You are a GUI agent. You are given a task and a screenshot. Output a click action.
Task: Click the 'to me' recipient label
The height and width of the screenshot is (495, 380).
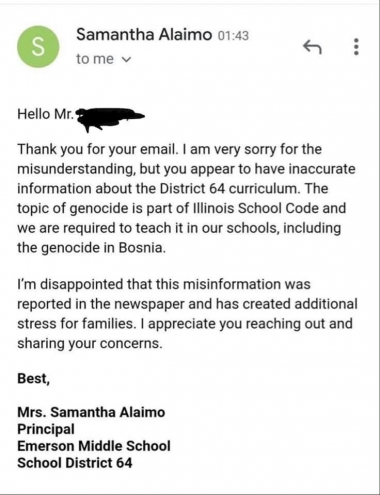(95, 59)
